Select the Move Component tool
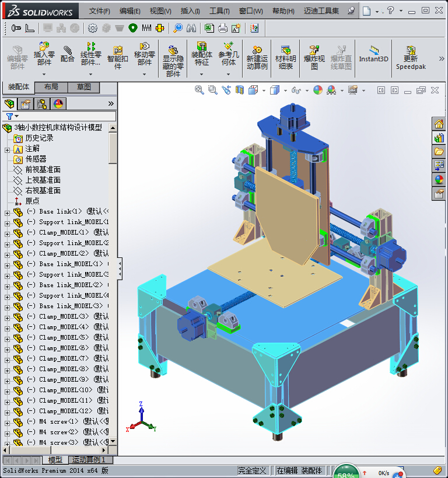Viewport: 448px width, 478px height. coord(144,54)
